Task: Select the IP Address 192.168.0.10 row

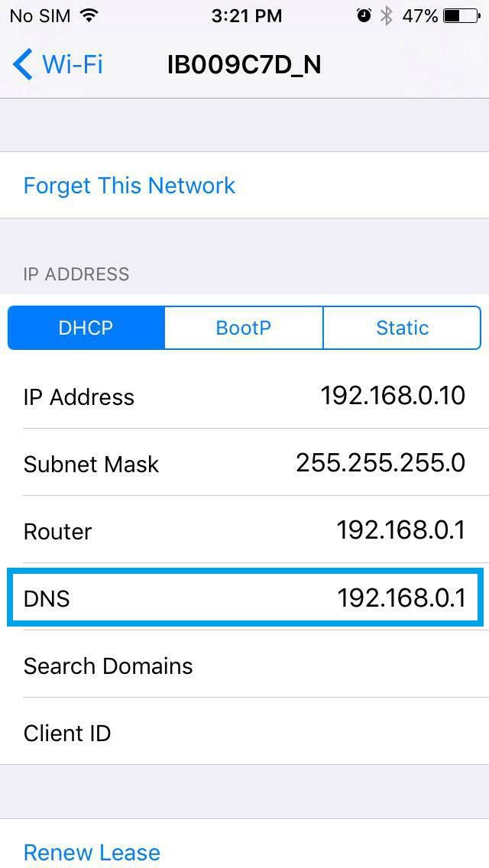Action: [244, 396]
